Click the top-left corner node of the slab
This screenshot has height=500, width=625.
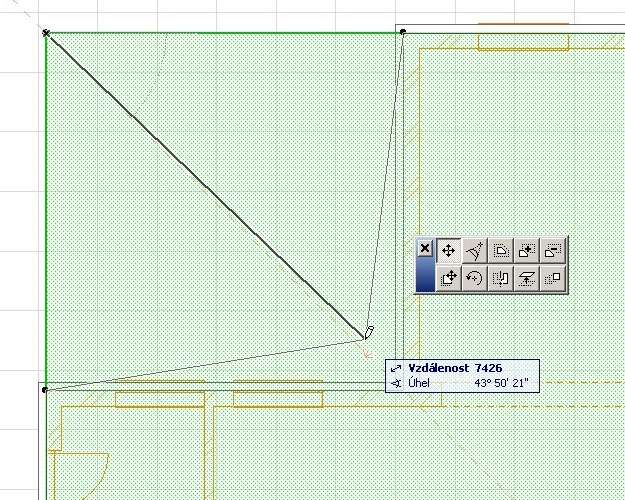tap(46, 33)
